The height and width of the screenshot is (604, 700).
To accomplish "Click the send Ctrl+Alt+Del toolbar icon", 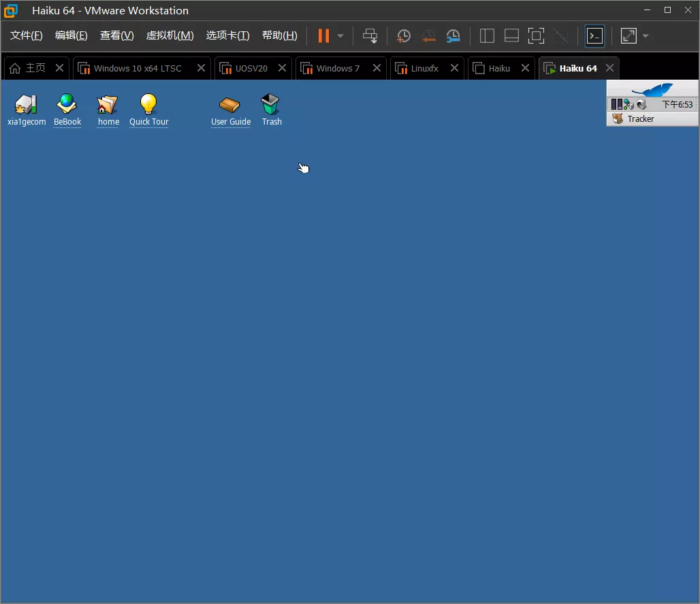I will pos(370,36).
